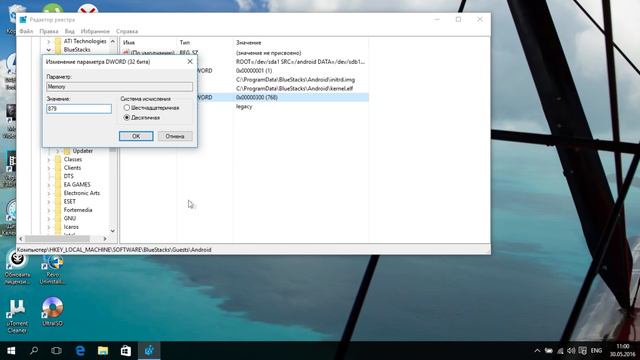Expand the Electronic Arts key
The width and height of the screenshot is (640, 360).
click(49, 193)
